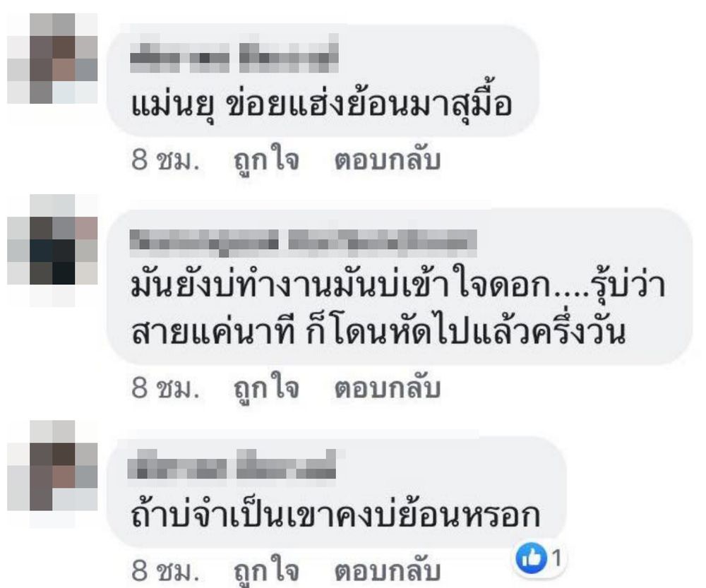This screenshot has height=588, width=706.
Task: Open the first commenter's profile picture
Action: coord(53,59)
